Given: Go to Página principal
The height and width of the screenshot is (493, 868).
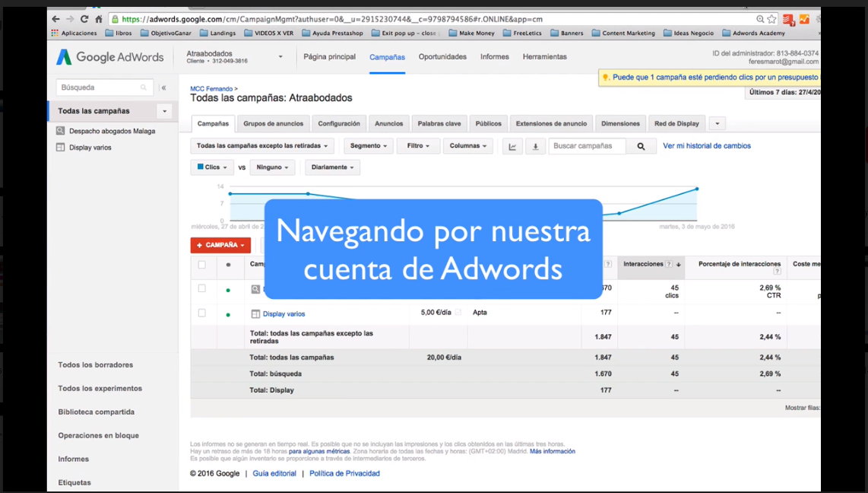Looking at the screenshot, I should 329,56.
